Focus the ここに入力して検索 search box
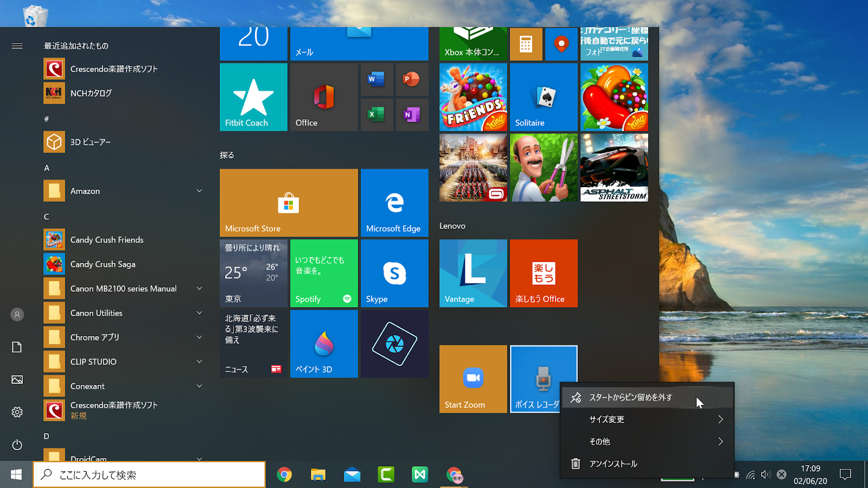This screenshot has width=868, height=488. tap(149, 474)
